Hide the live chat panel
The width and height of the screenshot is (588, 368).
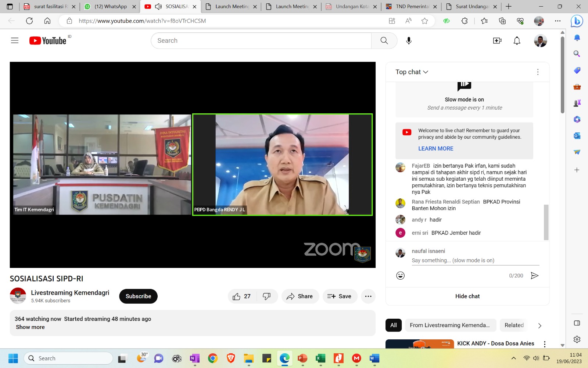tap(467, 296)
